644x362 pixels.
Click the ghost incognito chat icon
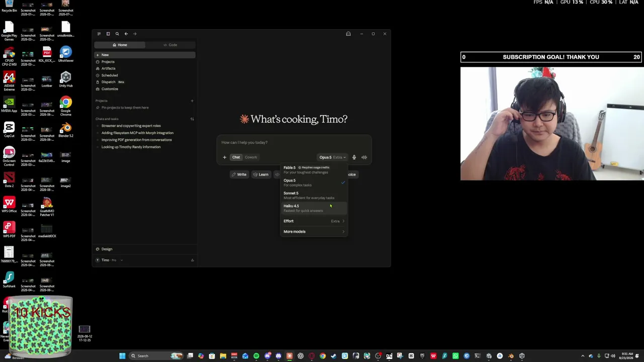(348, 34)
